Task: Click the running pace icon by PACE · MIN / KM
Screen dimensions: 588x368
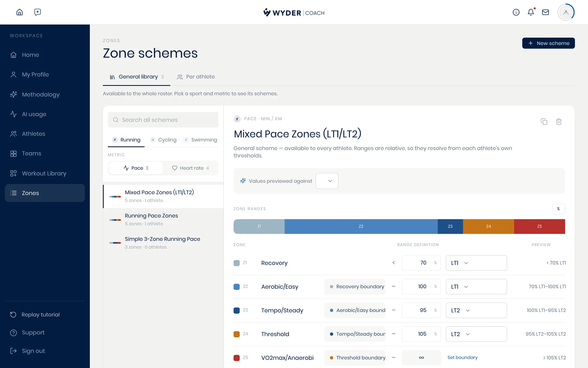Action: (237, 119)
